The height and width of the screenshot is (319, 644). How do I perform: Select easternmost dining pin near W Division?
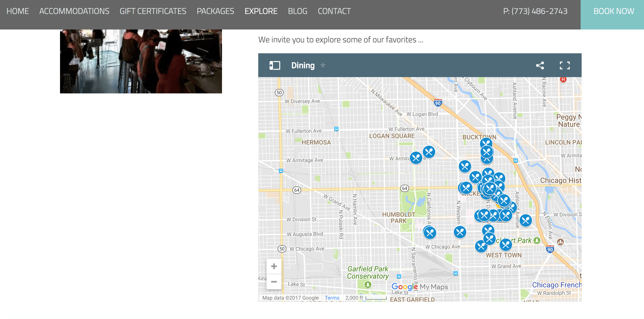526,220
